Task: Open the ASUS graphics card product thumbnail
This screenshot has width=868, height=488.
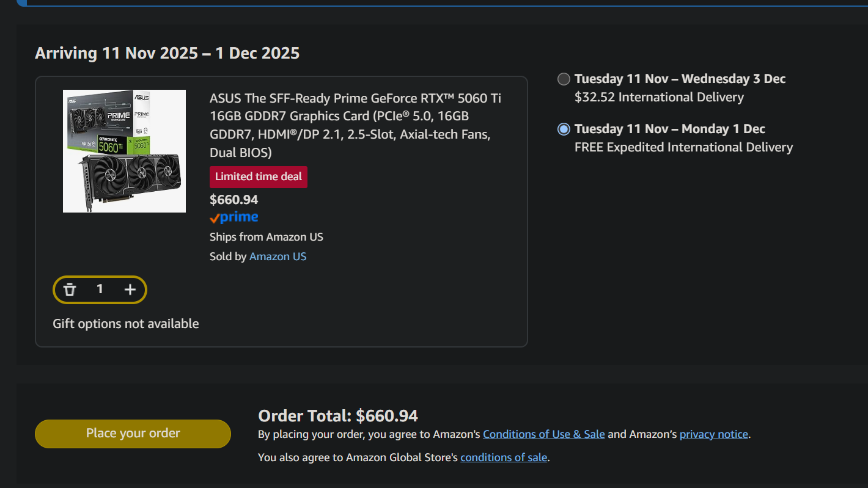Action: point(124,151)
